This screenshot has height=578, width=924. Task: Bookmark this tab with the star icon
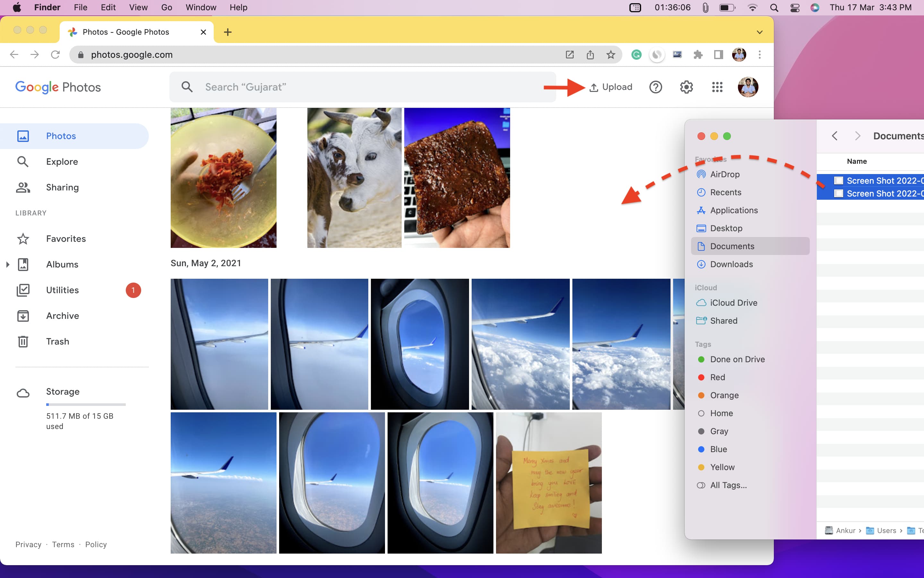(x=611, y=55)
